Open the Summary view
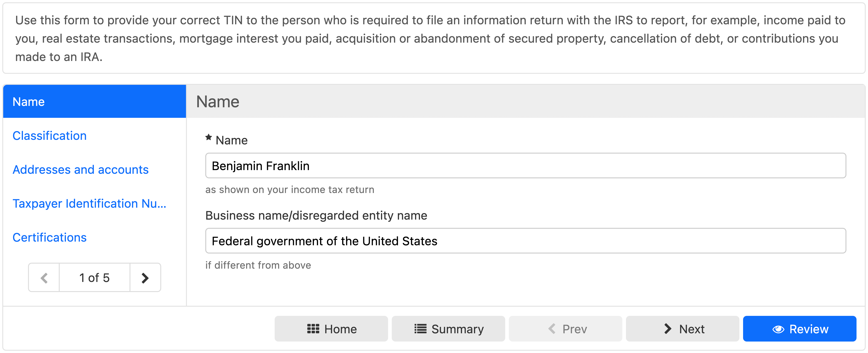 (457, 329)
